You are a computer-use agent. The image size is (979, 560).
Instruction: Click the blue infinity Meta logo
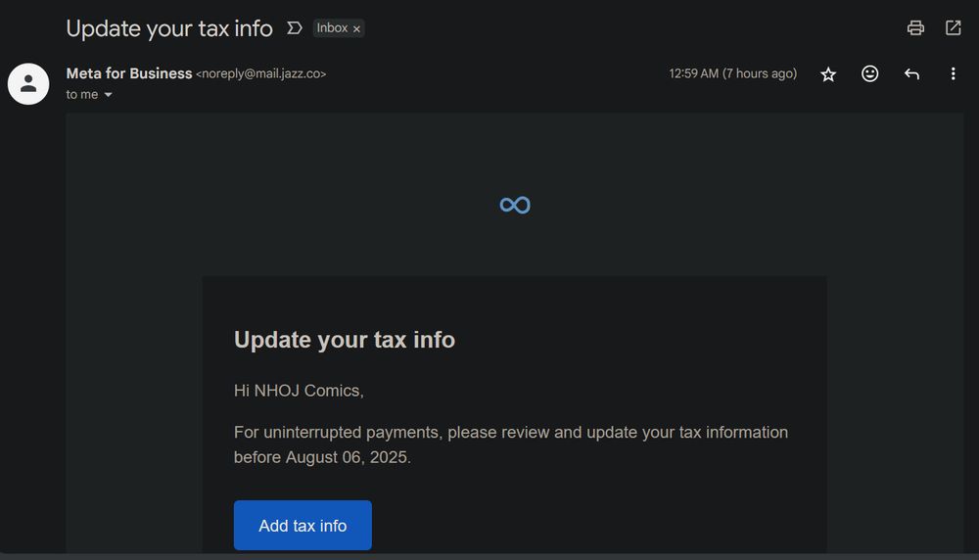(x=515, y=205)
